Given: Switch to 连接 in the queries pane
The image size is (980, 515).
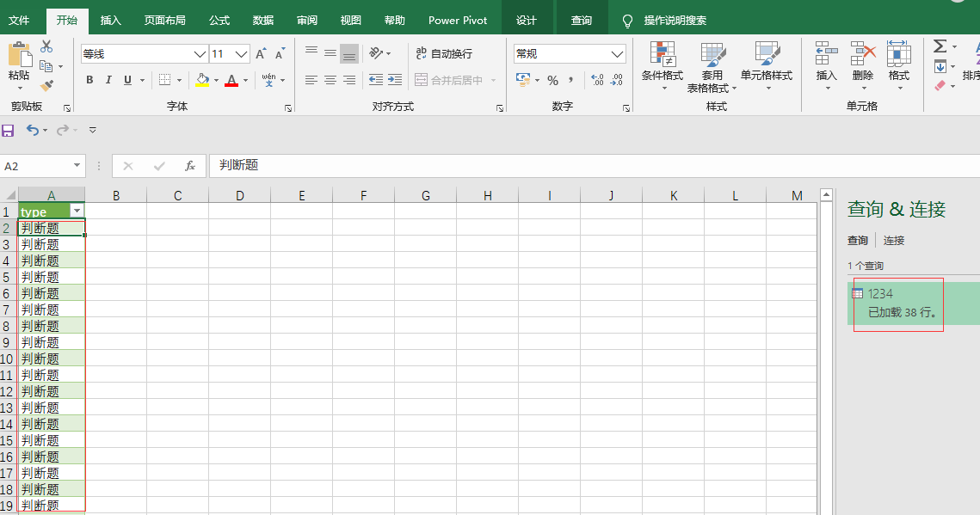Looking at the screenshot, I should [x=893, y=240].
